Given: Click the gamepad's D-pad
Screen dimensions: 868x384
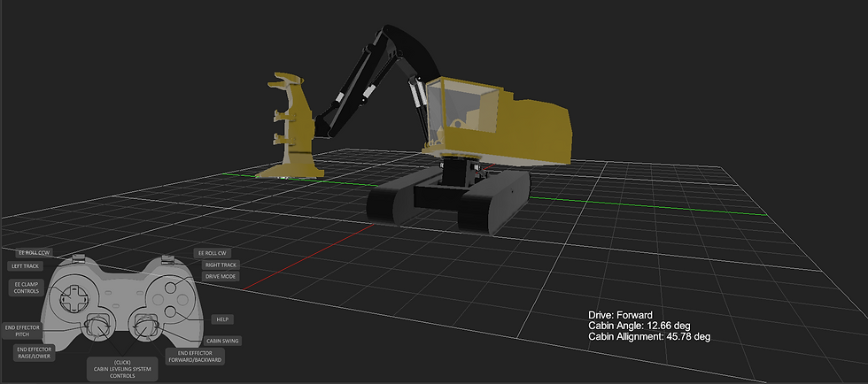Looking at the screenshot, I should click(x=74, y=299).
